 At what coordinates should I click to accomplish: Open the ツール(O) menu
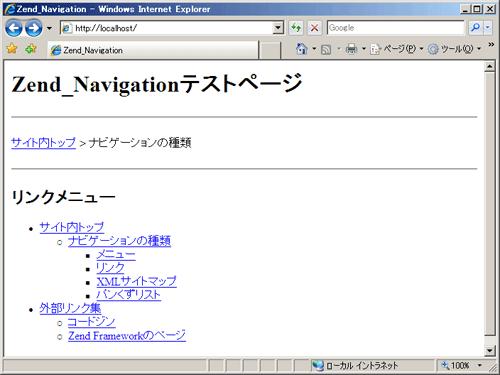[455, 49]
